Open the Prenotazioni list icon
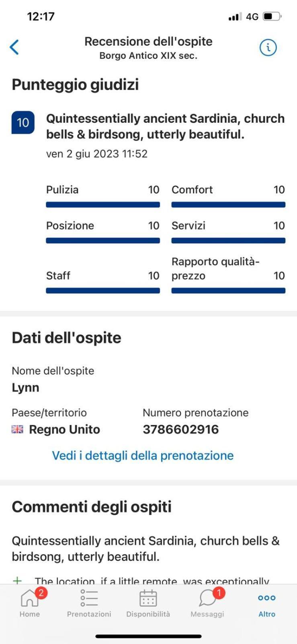Image resolution: width=297 pixels, height=644 pixels. pyautogui.click(x=89, y=598)
